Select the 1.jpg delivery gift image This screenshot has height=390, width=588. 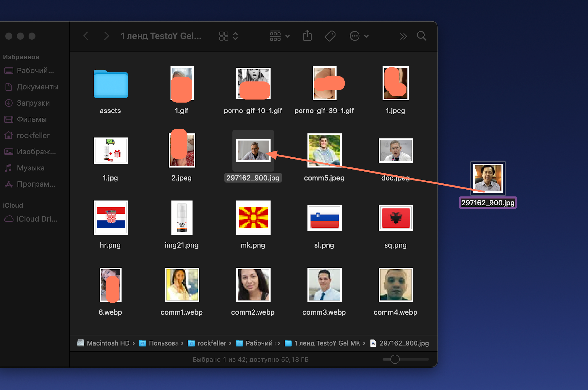pyautogui.click(x=111, y=151)
